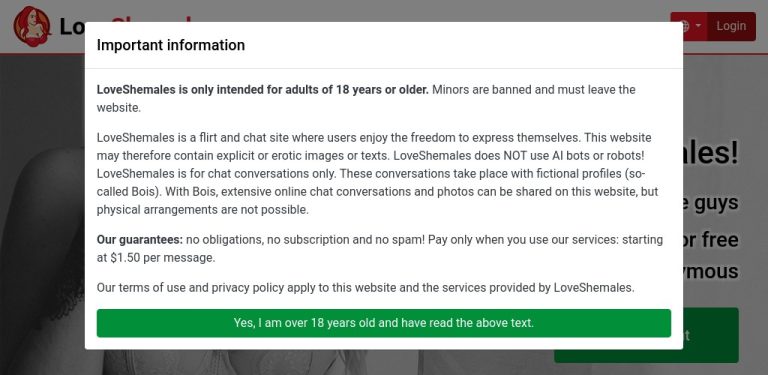This screenshot has height=375, width=768.
Task: Click the flirt and chat site description paragraph
Action: tap(378, 174)
